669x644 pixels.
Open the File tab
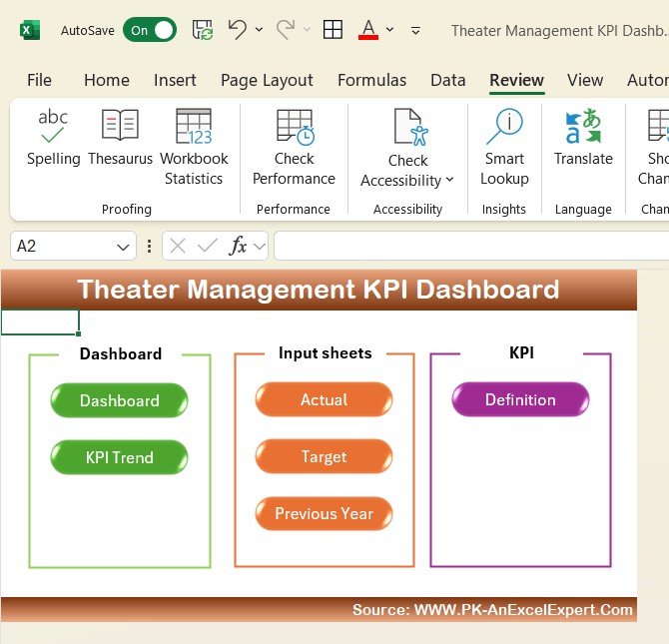coord(39,80)
